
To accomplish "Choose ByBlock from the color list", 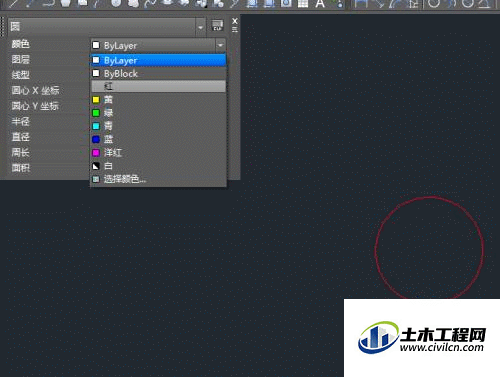I will [158, 74].
